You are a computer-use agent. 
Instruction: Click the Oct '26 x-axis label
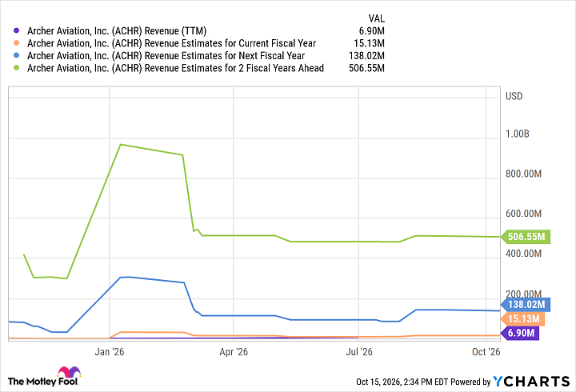(x=486, y=352)
